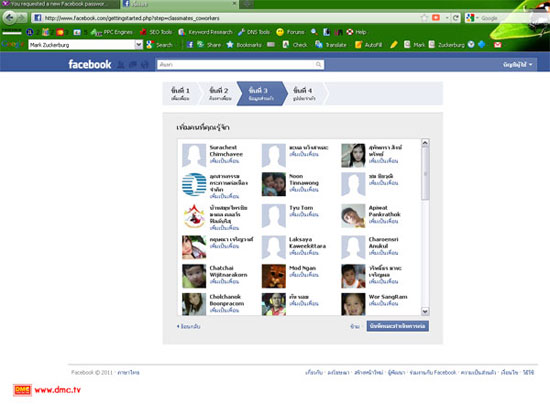Open the account dropdown menu in Facebook header
The image size is (550, 404).
click(518, 65)
